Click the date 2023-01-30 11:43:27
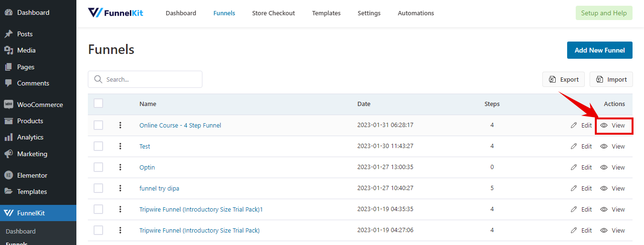Image resolution: width=644 pixels, height=245 pixels. (x=385, y=146)
